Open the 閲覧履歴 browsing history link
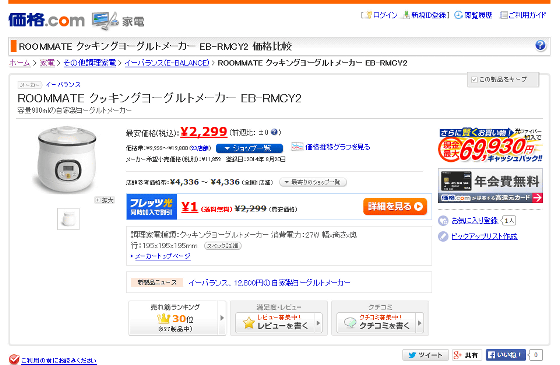This screenshot has height=365, width=560. click(x=478, y=15)
